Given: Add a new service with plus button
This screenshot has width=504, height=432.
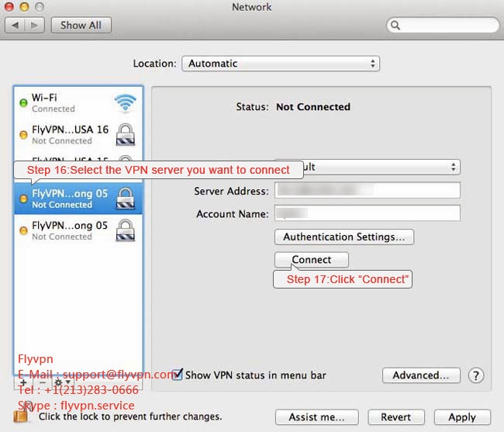Looking at the screenshot, I should click(x=23, y=382).
